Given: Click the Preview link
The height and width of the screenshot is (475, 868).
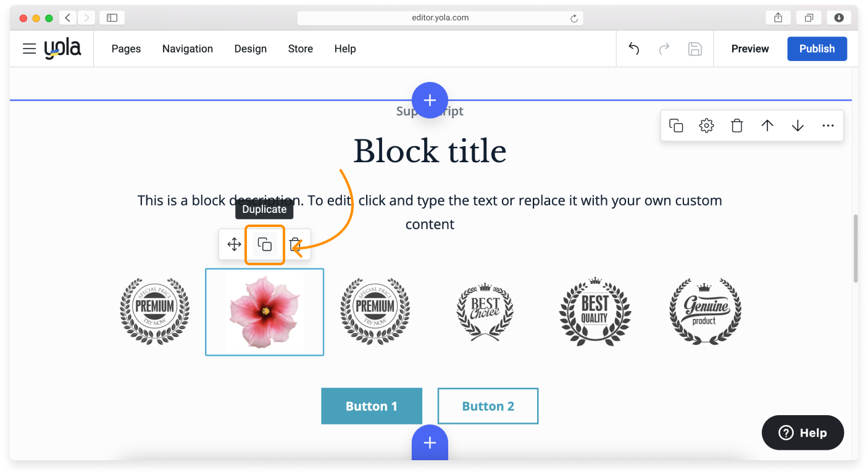Looking at the screenshot, I should 749,48.
